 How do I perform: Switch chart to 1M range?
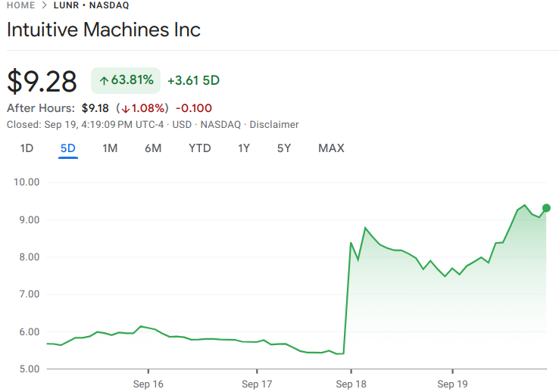(x=110, y=148)
